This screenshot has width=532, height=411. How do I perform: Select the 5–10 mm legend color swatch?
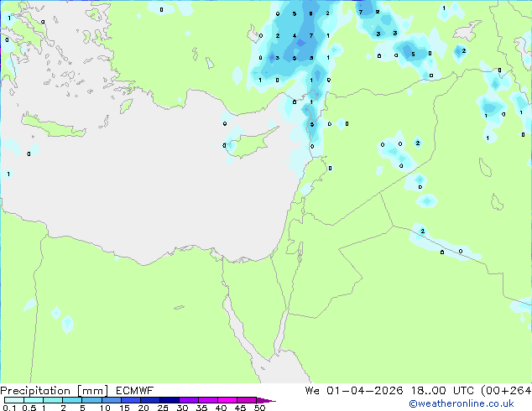click(91, 400)
